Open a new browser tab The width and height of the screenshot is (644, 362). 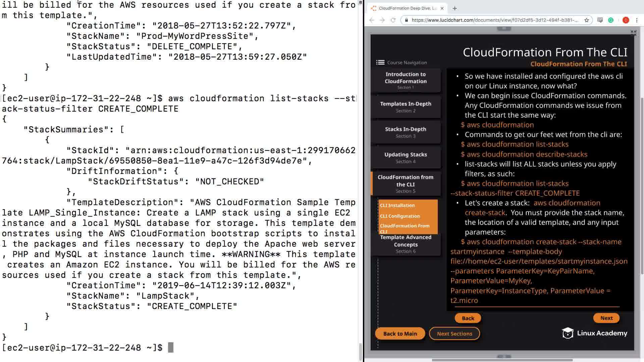click(455, 8)
